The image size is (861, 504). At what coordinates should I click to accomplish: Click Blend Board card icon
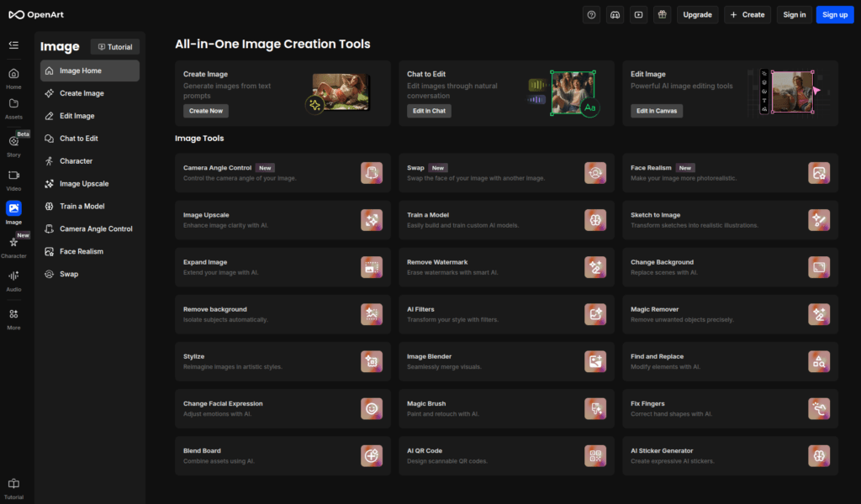(372, 456)
